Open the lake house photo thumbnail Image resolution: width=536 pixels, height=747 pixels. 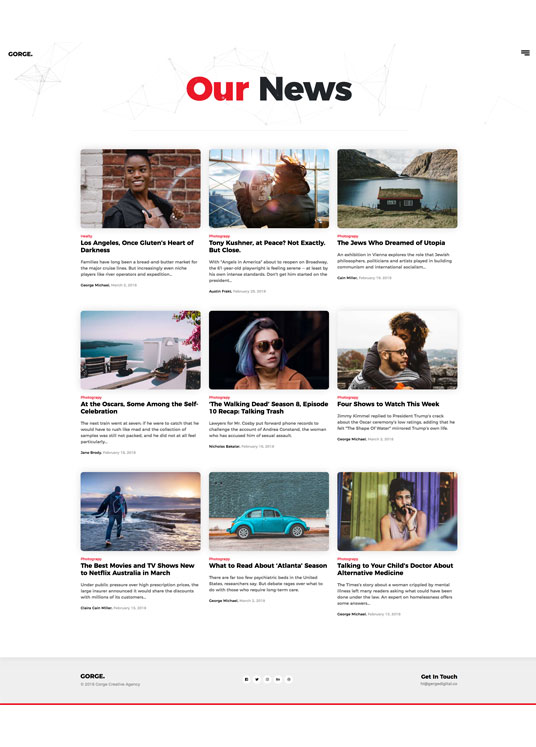[397, 189]
